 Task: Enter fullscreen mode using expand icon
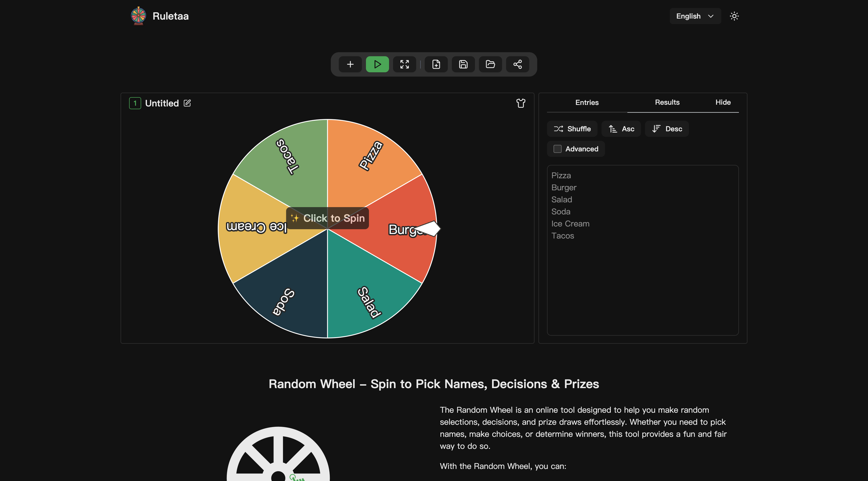(404, 64)
